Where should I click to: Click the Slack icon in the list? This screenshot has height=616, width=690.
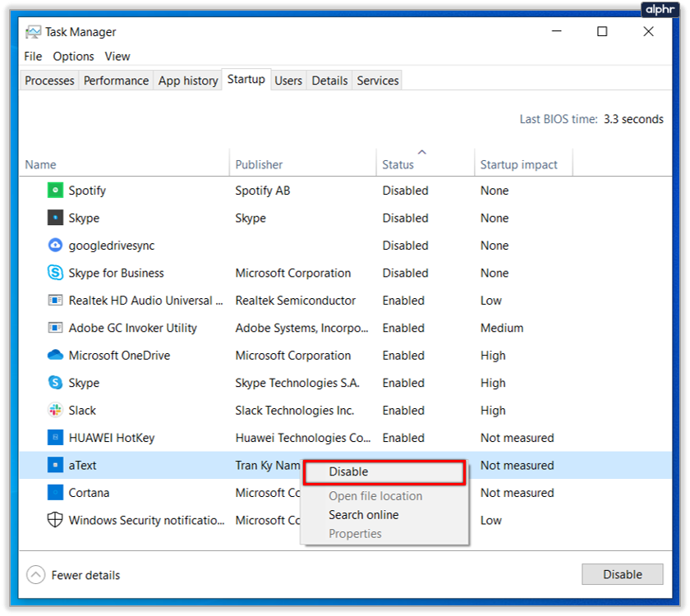(x=55, y=411)
